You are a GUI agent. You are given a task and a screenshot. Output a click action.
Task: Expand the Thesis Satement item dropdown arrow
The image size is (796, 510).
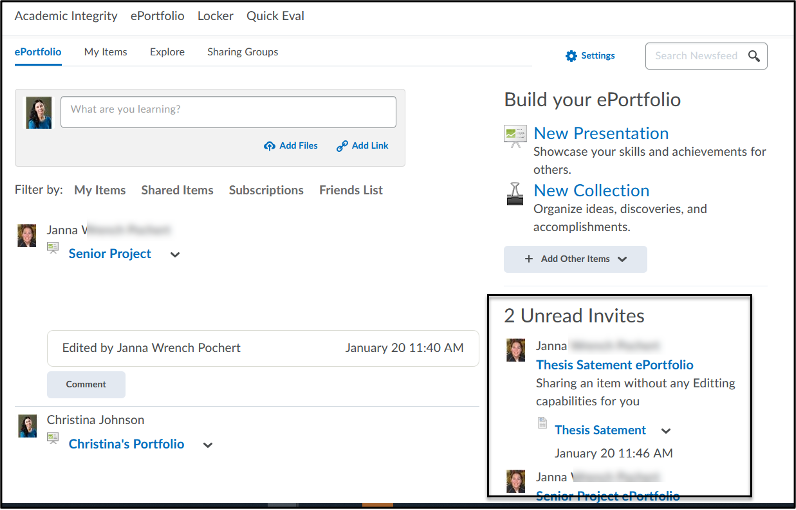click(x=666, y=431)
